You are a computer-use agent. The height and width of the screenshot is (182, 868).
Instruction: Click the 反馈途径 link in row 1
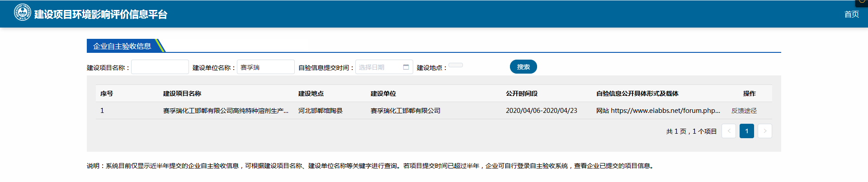click(x=744, y=111)
